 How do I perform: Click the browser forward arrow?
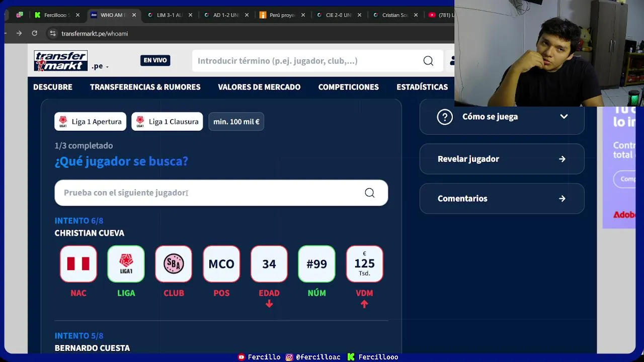tap(19, 33)
